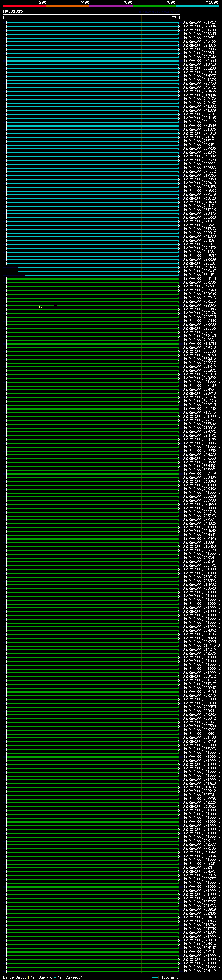222x980 pixels.
Task: Click the UniRef100_P47943 label
Action: click(199, 298)
